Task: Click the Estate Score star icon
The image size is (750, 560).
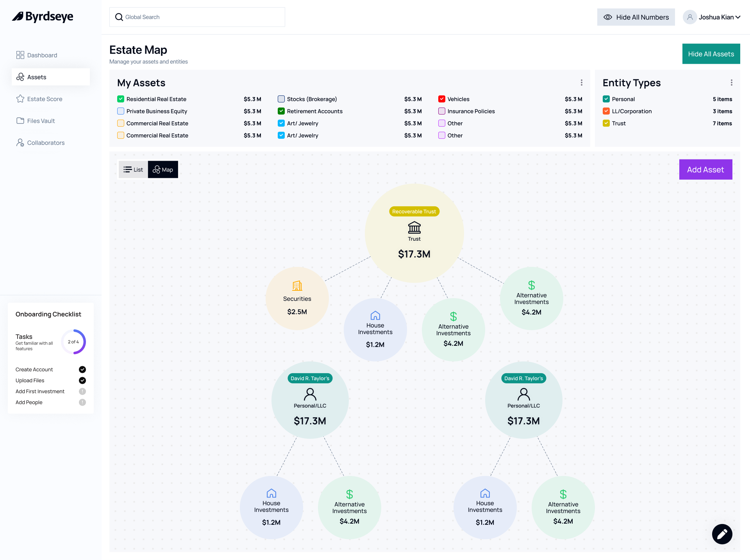Action: coord(20,99)
